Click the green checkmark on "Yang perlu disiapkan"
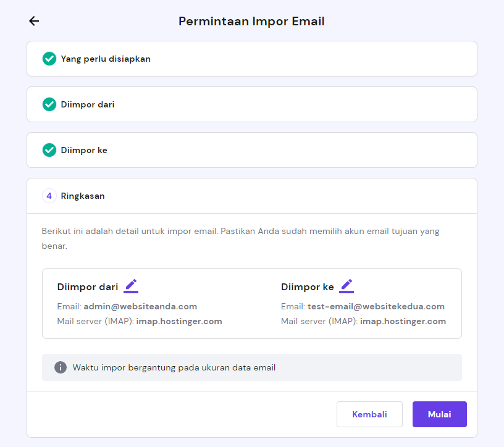 click(x=49, y=59)
